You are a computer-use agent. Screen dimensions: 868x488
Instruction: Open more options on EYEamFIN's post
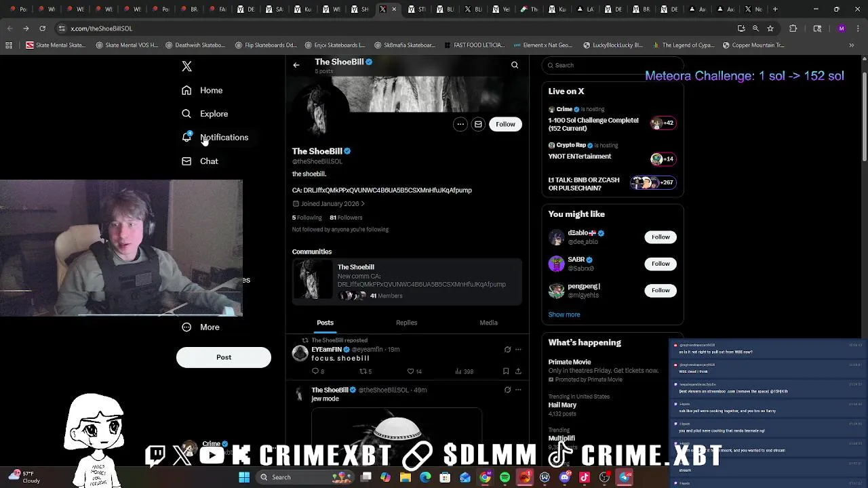pyautogui.click(x=518, y=350)
